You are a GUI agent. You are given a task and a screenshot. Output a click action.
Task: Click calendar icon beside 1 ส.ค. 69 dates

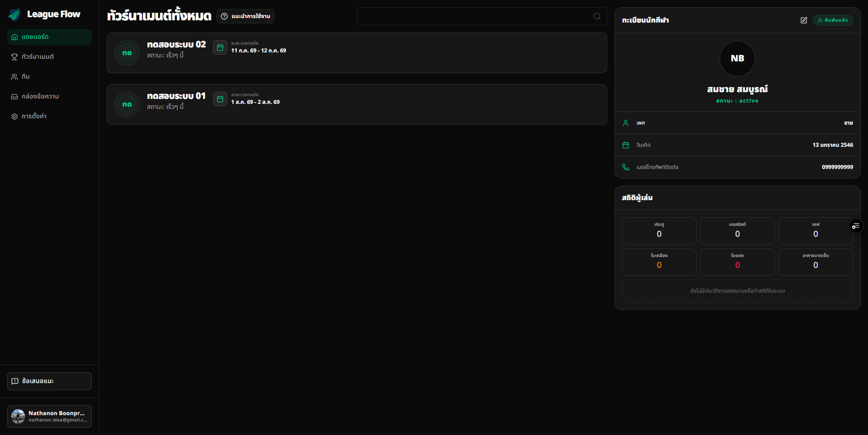point(220,99)
